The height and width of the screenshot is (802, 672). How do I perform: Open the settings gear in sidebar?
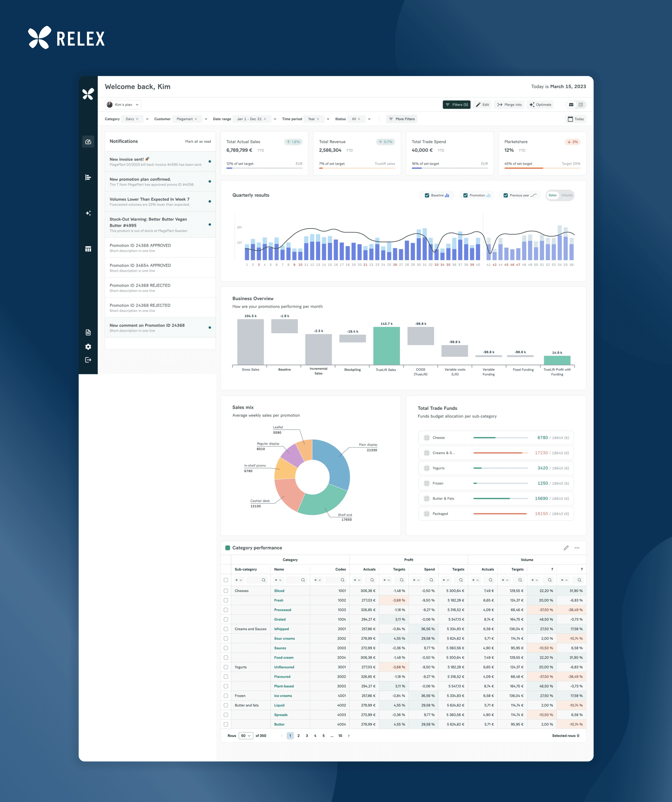click(x=88, y=347)
